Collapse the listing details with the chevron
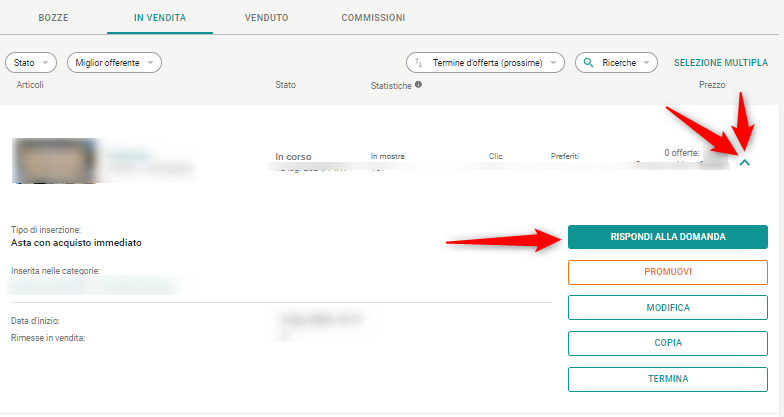Viewport: 784px width, 417px height. [x=743, y=164]
